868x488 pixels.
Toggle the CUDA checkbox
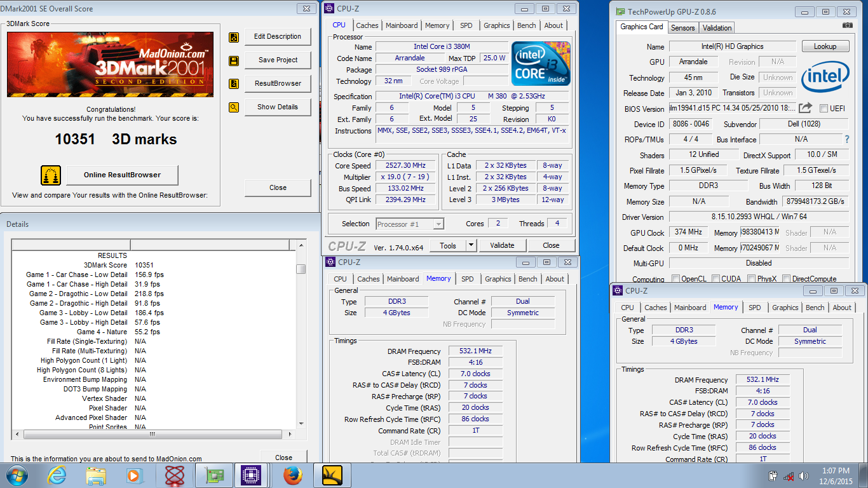716,279
